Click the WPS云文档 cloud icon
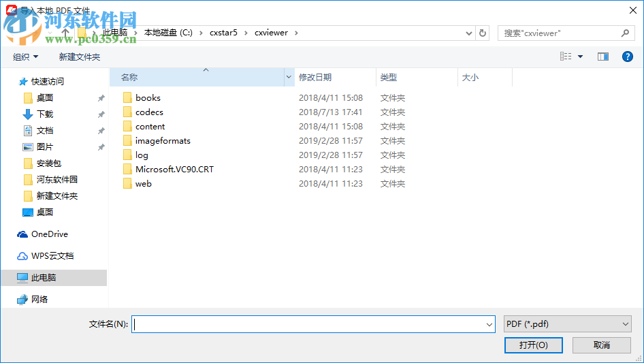The height and width of the screenshot is (363, 644). point(22,256)
